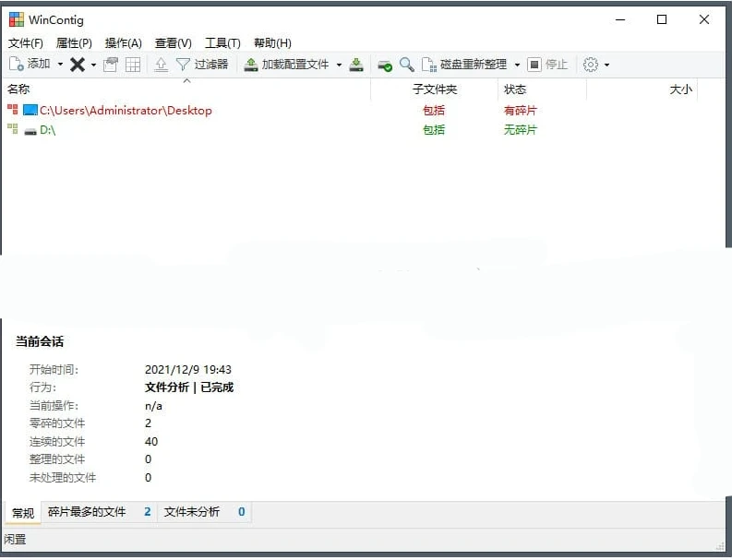Image resolution: width=732 pixels, height=560 pixels.
Task: Click the 有碎片 status cell
Action: pyautogui.click(x=520, y=111)
